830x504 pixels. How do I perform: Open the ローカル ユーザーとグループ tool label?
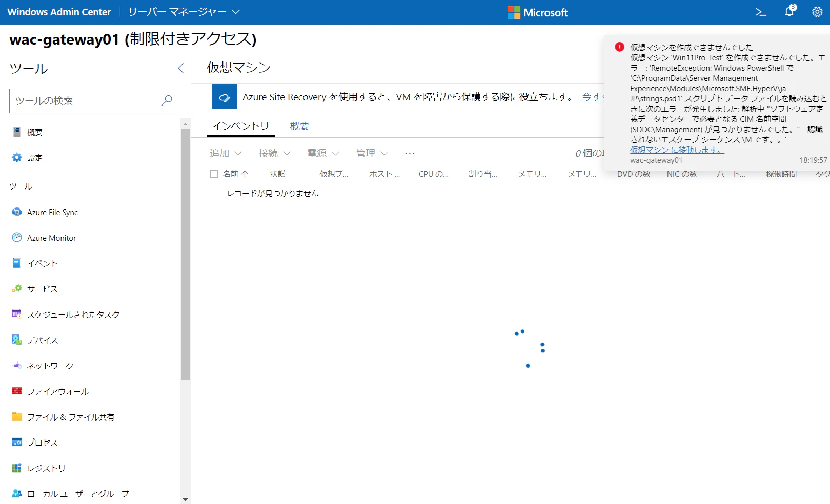[x=78, y=494]
